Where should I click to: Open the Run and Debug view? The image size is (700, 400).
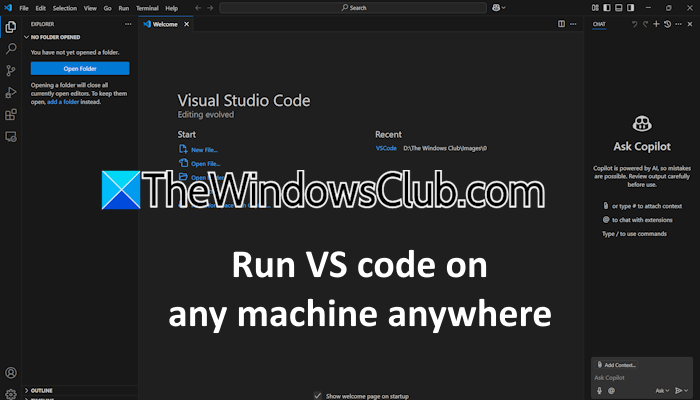11,92
